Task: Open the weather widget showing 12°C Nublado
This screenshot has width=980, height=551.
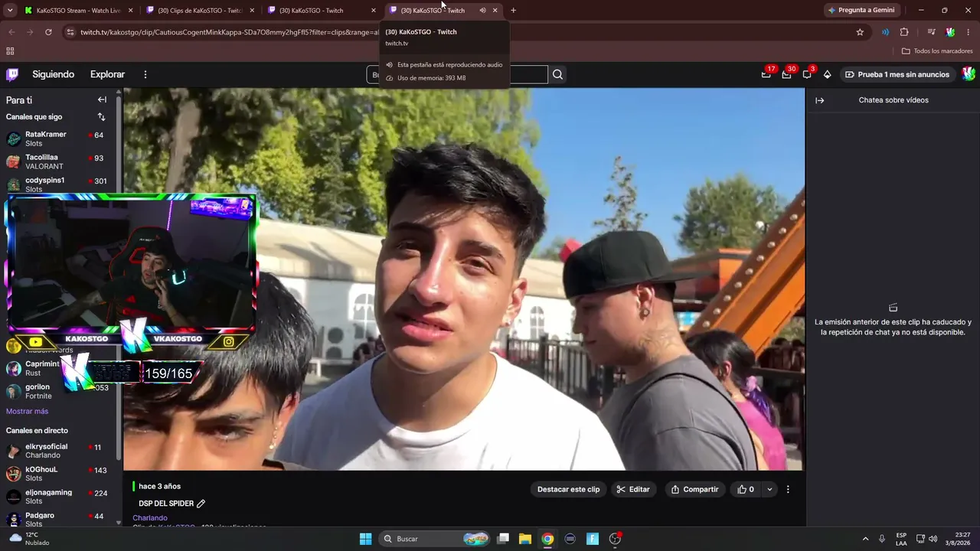Action: (x=31, y=539)
